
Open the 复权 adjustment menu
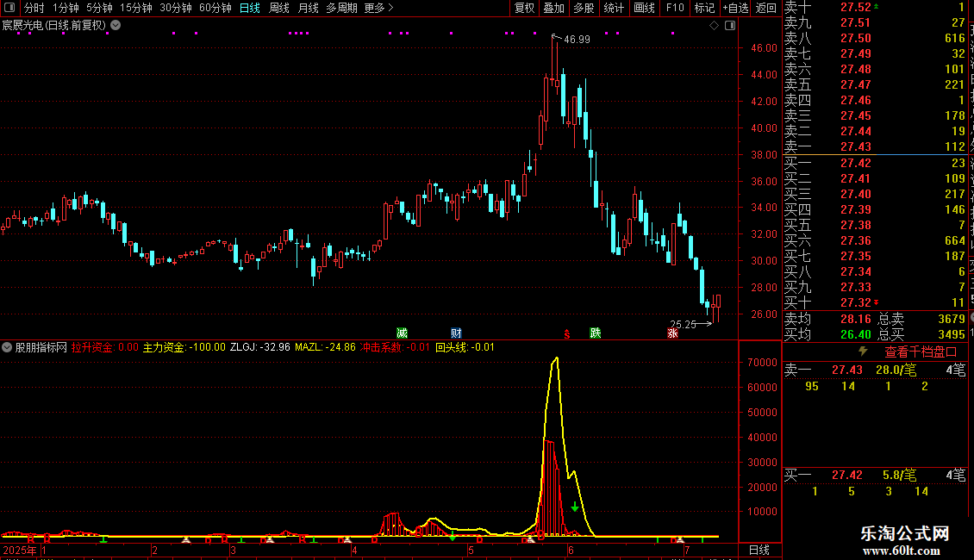click(x=524, y=8)
